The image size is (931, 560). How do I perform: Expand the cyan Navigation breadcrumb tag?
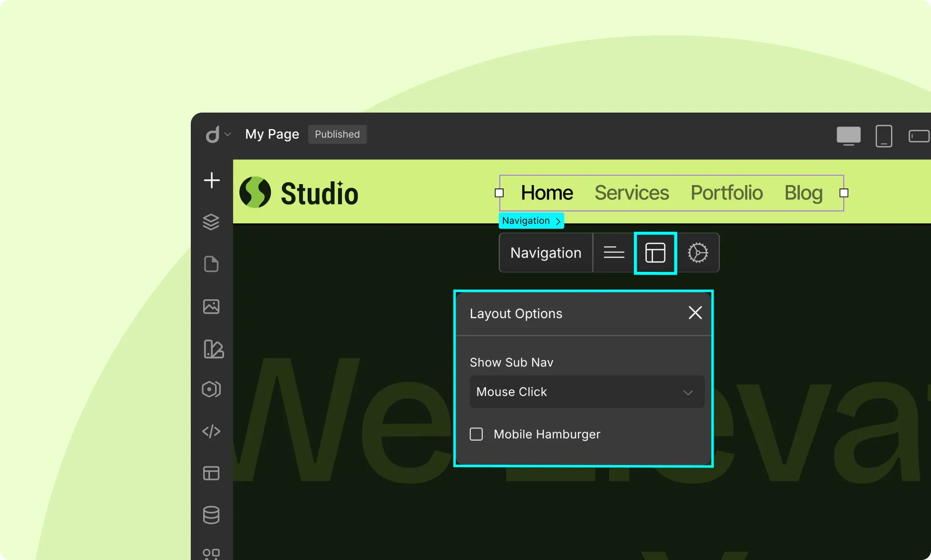tap(531, 220)
